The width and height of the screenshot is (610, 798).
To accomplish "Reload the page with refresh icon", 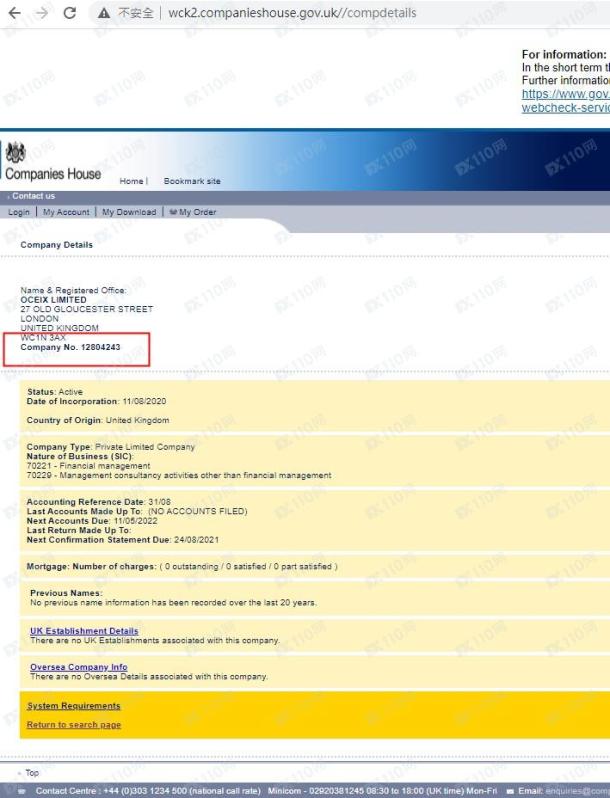I will point(70,13).
